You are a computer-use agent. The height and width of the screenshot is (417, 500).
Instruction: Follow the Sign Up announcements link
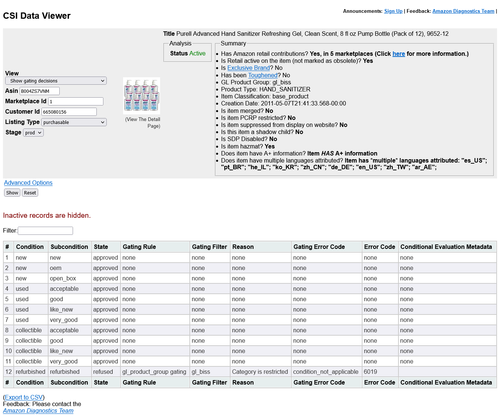point(393,11)
